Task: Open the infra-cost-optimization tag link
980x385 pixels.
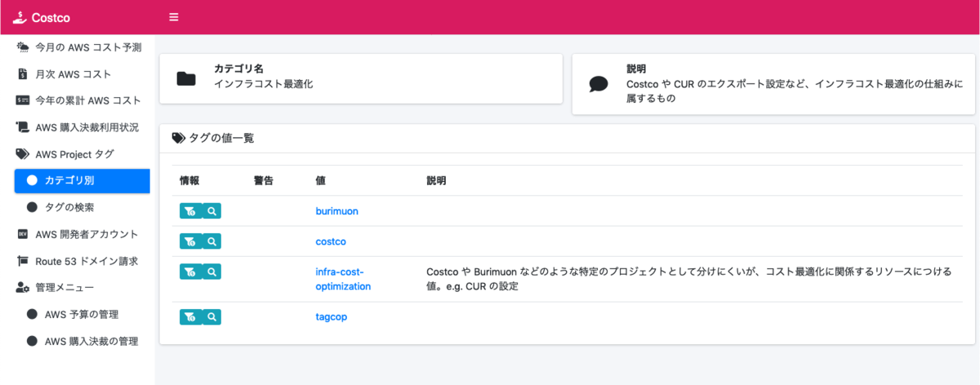Action: tap(343, 279)
